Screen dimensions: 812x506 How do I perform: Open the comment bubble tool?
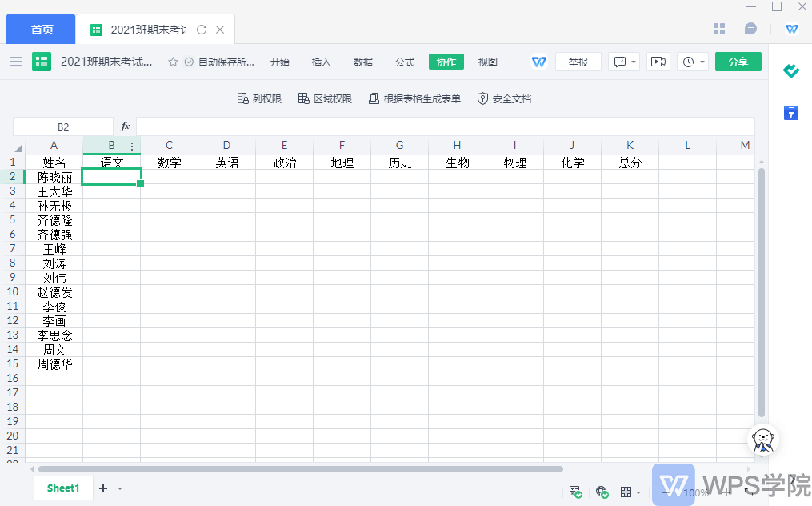[x=619, y=62]
